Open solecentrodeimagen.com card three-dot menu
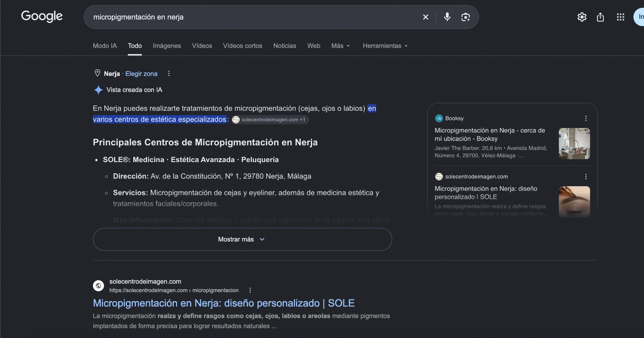The height and width of the screenshot is (338, 644). 586,177
